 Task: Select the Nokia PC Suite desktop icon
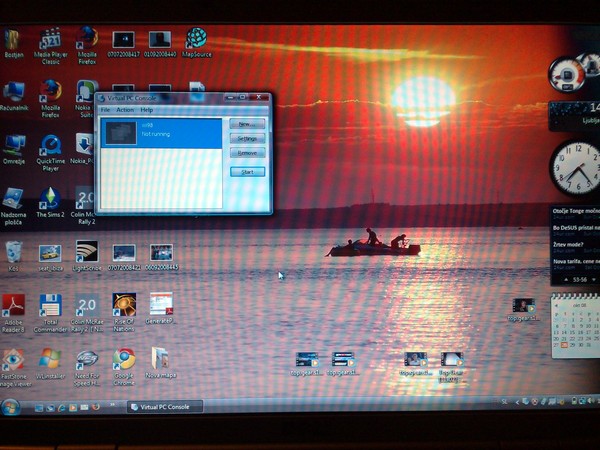(86, 99)
